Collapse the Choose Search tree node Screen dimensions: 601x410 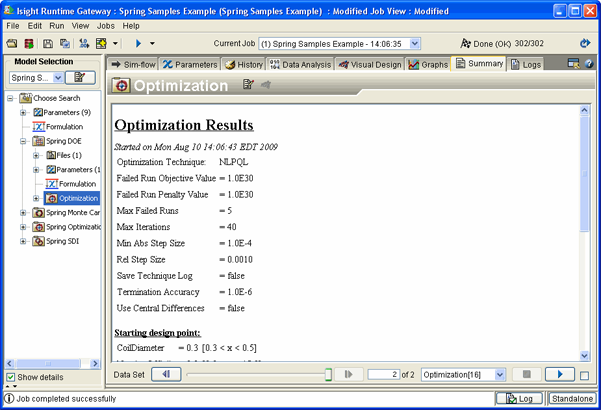pos(10,98)
